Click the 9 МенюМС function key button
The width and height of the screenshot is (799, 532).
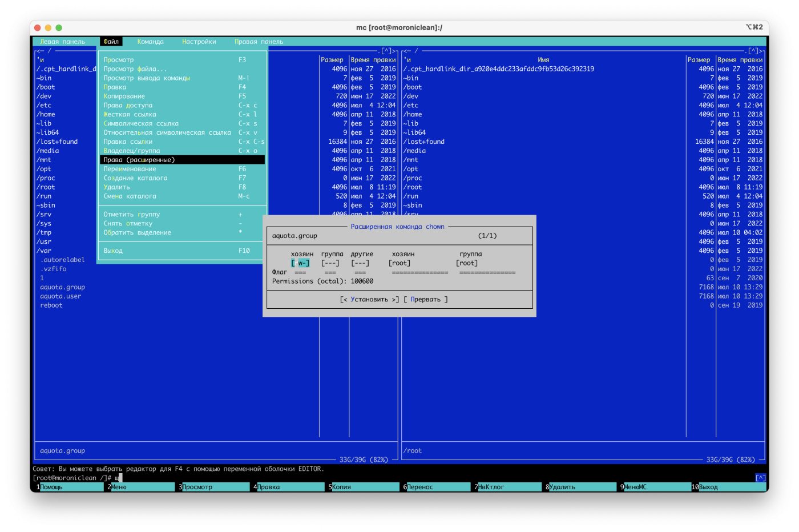[x=655, y=487]
